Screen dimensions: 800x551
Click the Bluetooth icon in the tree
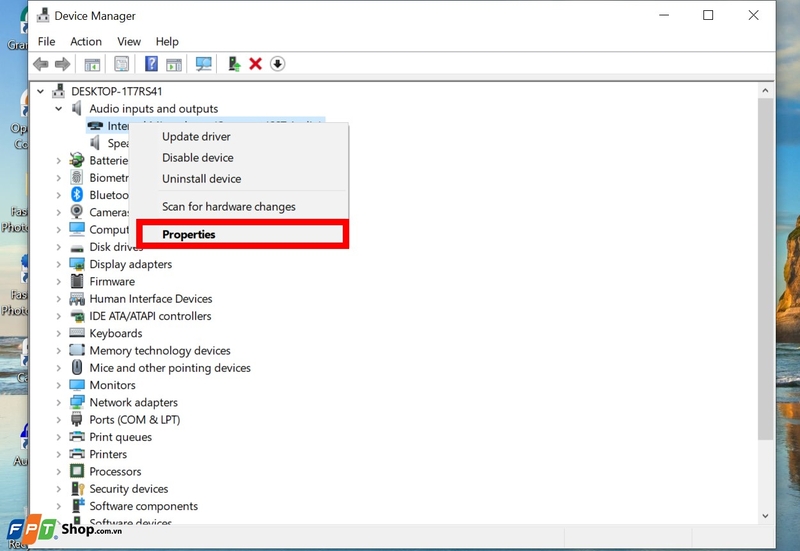click(77, 194)
